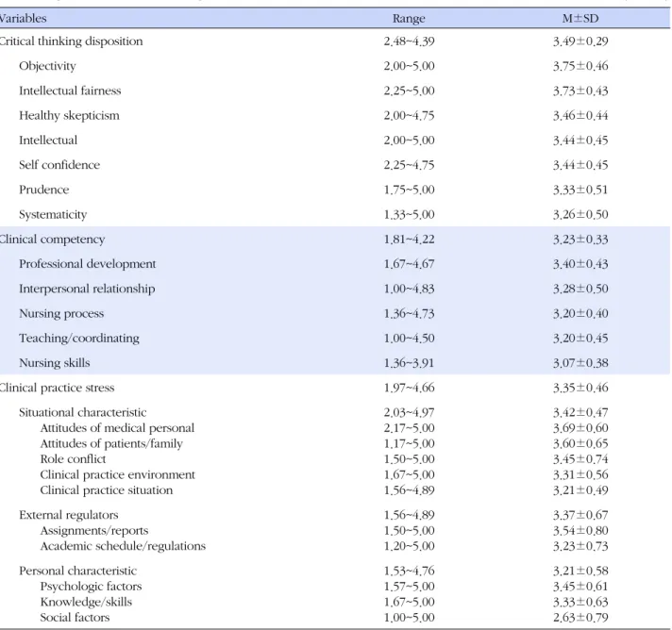
Task: Click the 'Range' column header
Action: 409,19
